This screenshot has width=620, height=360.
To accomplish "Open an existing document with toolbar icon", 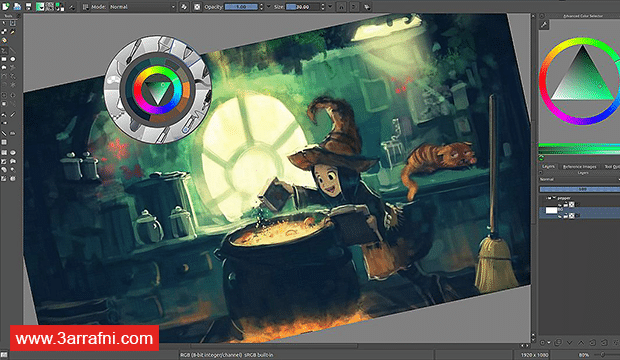I will coord(17,6).
